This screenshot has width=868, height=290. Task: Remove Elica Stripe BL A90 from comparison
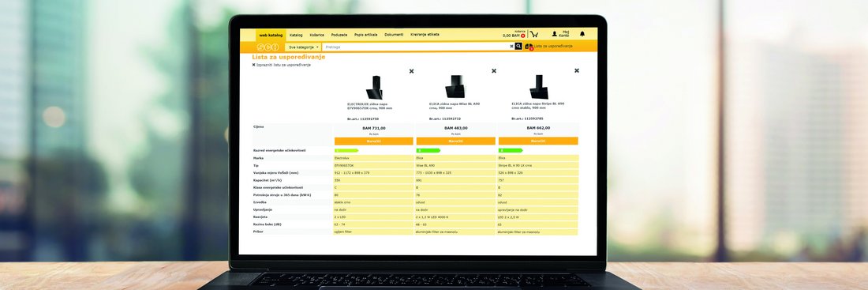pyautogui.click(x=576, y=71)
